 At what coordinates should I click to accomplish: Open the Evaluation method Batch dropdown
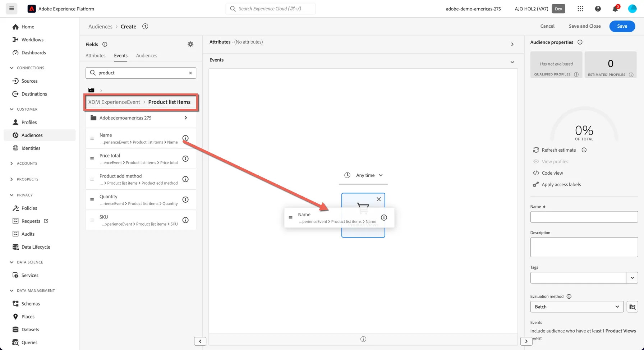[577, 307]
